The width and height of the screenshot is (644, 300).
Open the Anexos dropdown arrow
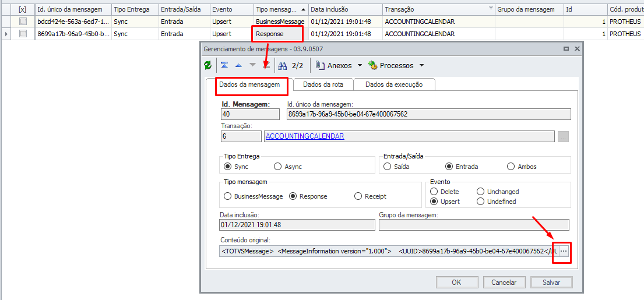click(x=360, y=65)
